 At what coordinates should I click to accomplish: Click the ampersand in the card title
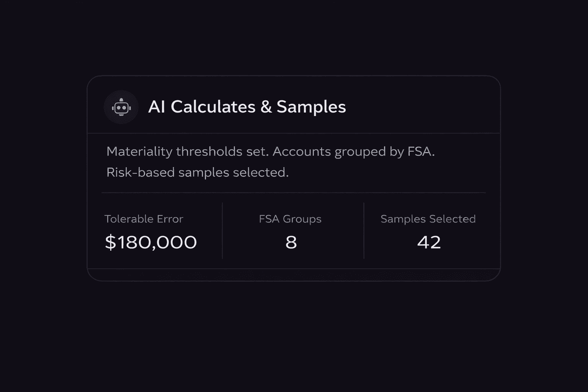point(266,107)
